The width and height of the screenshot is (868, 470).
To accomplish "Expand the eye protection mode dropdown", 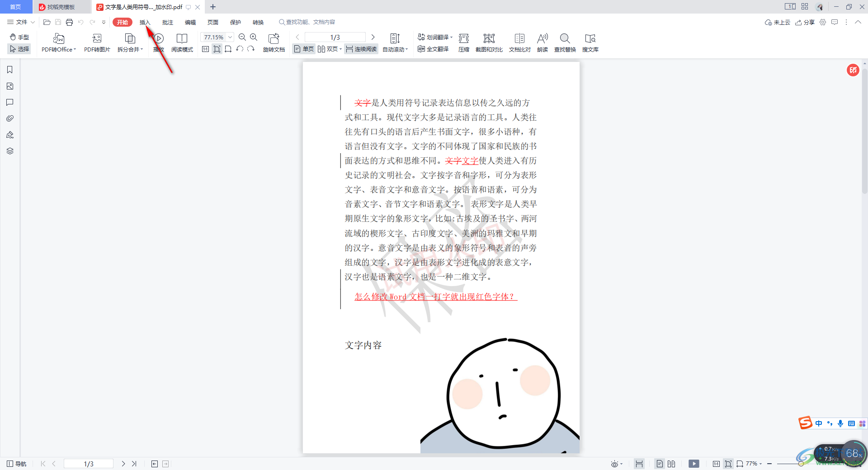I will [x=617, y=464].
